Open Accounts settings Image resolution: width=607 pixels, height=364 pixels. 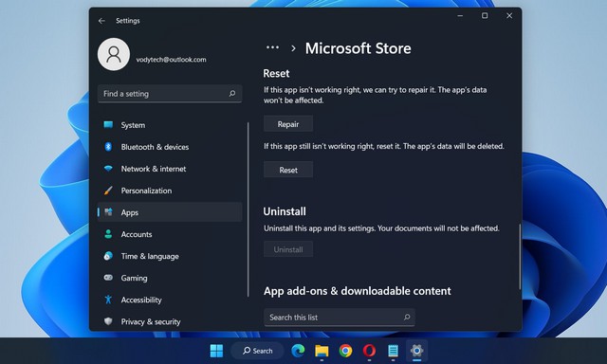coord(170,234)
